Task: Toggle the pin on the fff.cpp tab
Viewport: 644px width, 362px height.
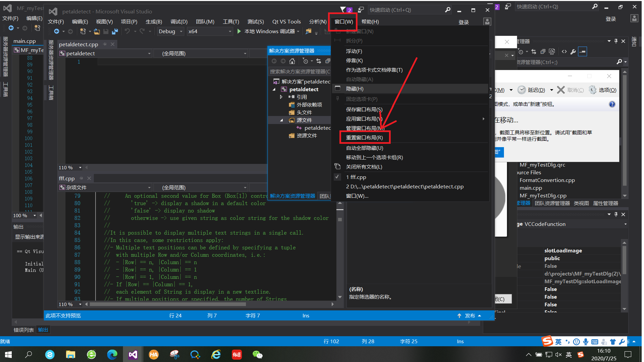Action: point(81,178)
